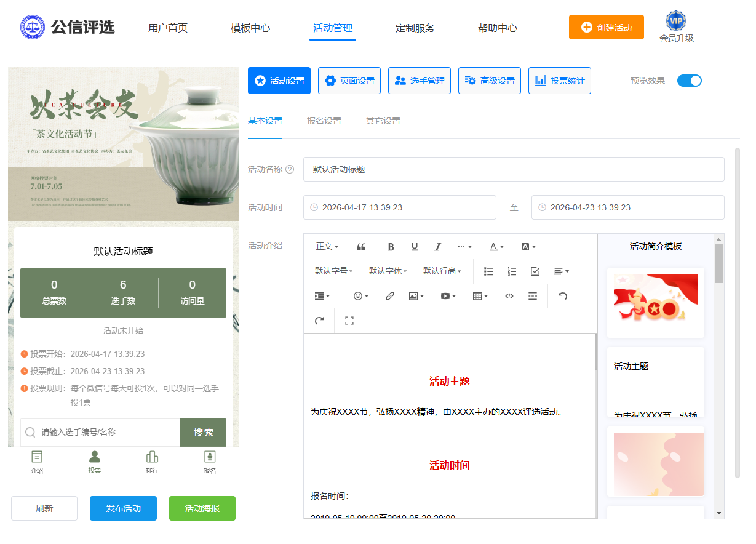Toggle underline formatting in editor

(x=415, y=247)
